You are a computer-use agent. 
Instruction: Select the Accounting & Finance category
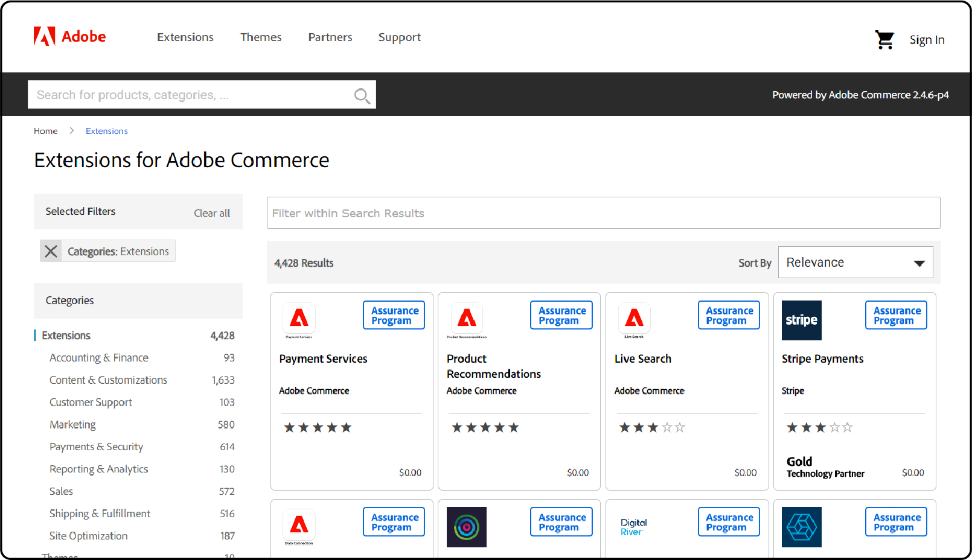click(x=98, y=357)
